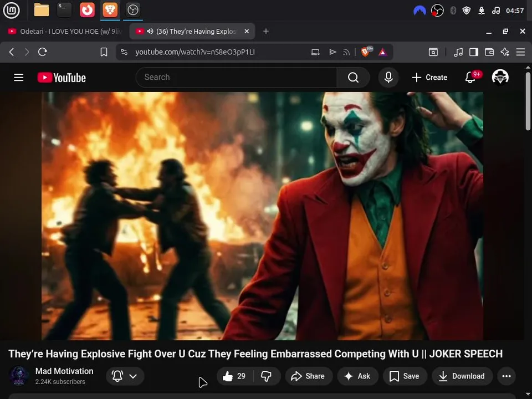Like the video with 29 likes
Image resolution: width=532 pixels, height=399 pixels.
(234, 376)
